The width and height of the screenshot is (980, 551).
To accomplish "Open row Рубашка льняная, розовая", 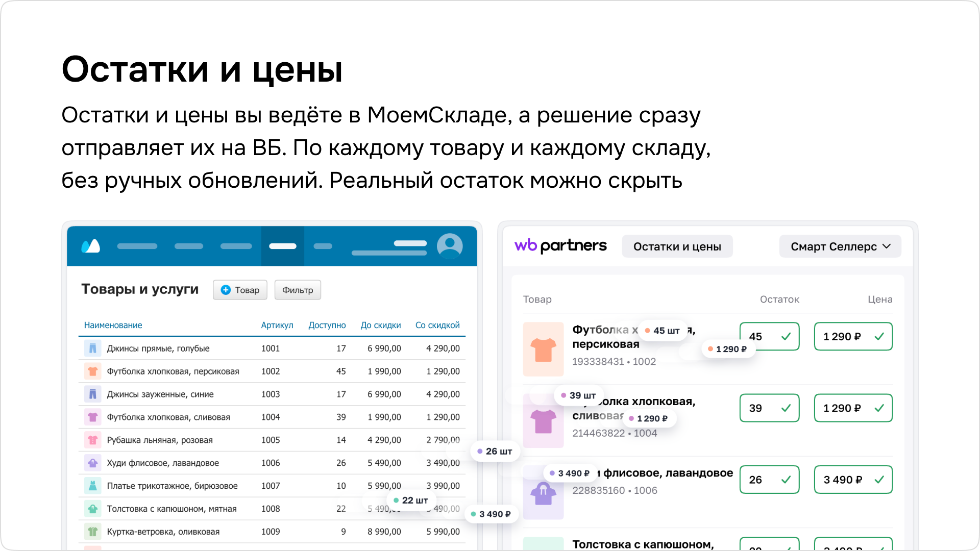I will [272, 440].
